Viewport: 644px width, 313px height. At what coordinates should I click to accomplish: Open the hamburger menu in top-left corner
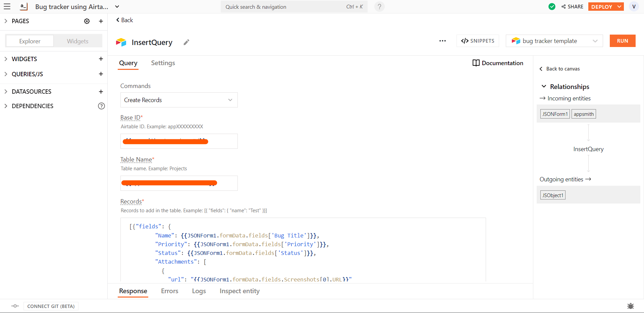pos(7,6)
